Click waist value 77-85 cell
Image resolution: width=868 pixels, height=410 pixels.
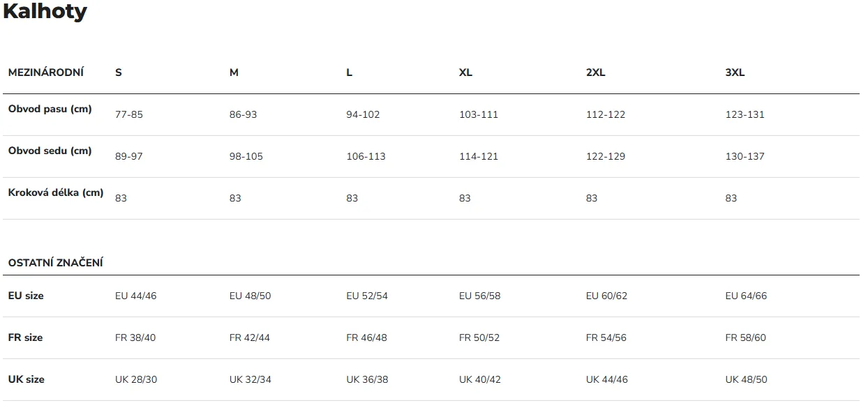[x=129, y=114]
